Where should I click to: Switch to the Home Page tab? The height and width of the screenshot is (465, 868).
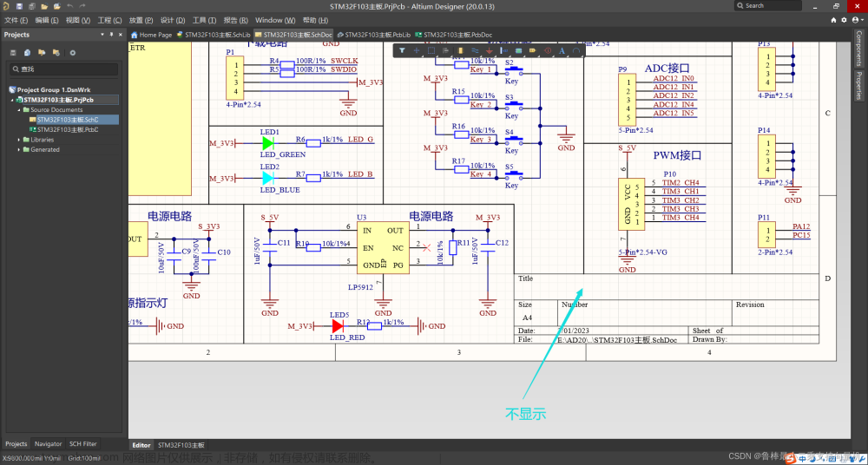(x=151, y=35)
